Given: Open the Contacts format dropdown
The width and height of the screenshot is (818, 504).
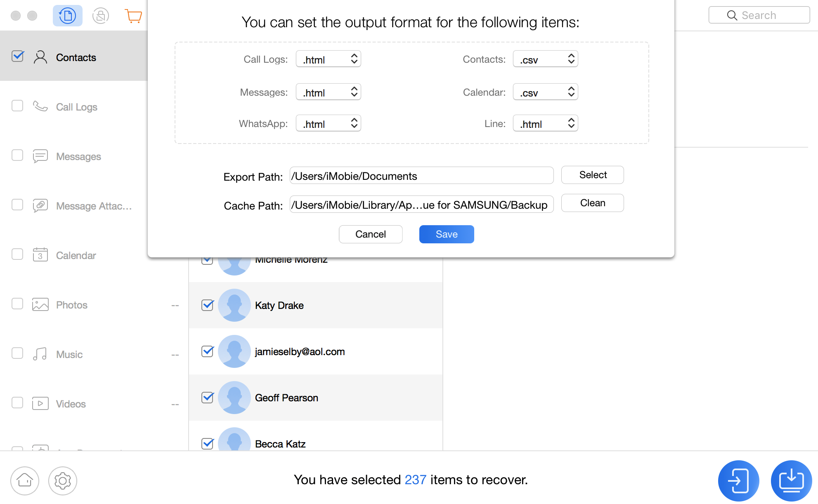Looking at the screenshot, I should click(x=545, y=59).
